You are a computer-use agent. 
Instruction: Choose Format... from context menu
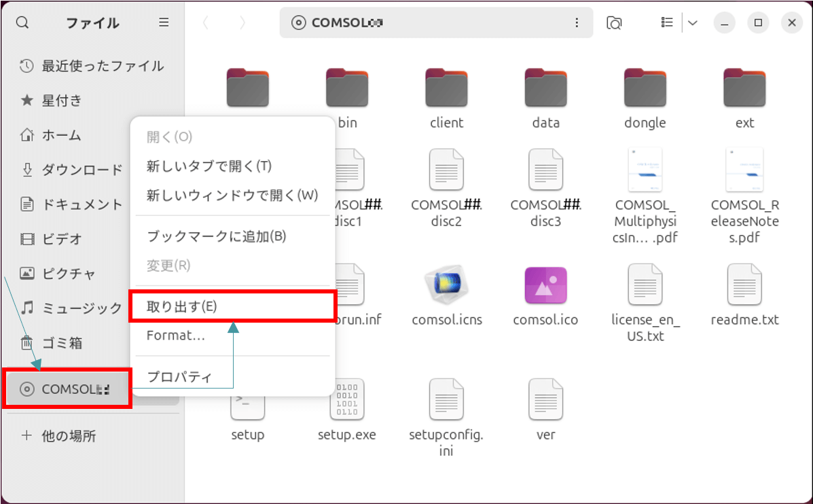point(175,336)
